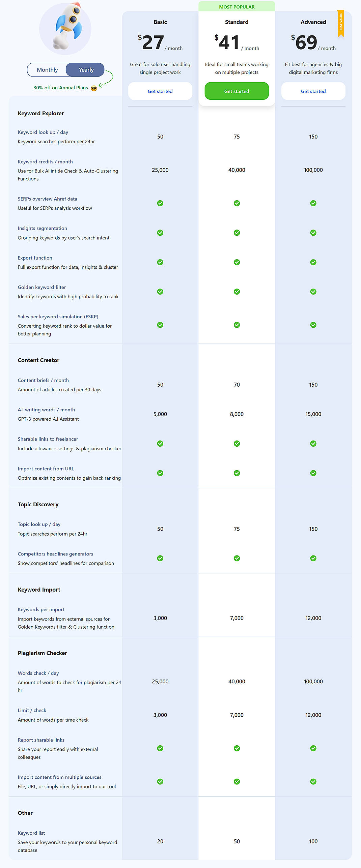
Task: Click Advanced plan's Report sharable links checkmark
Action: coord(313,748)
